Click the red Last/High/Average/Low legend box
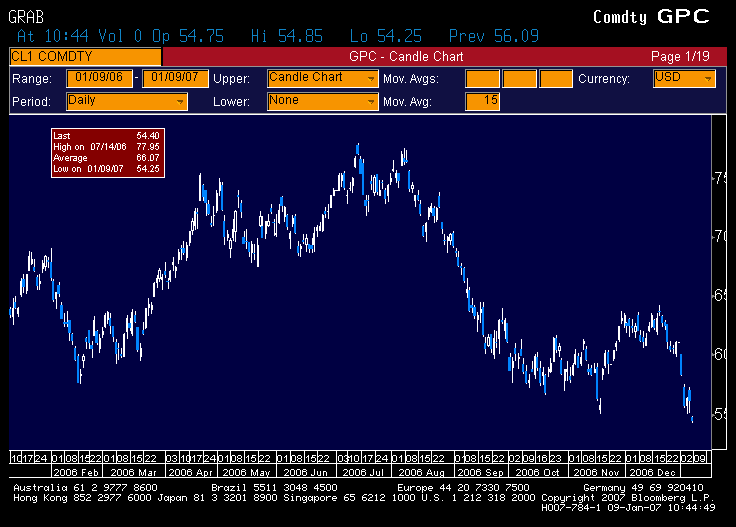Viewport: 736px width, 527px height. point(107,153)
